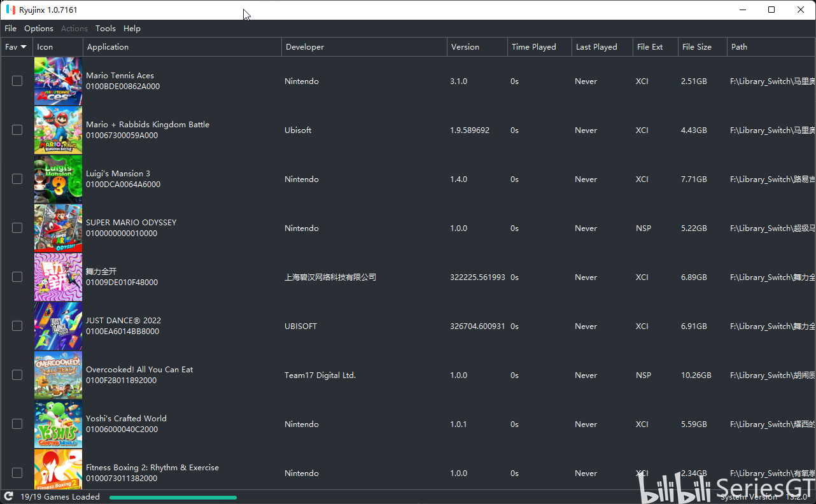The height and width of the screenshot is (504, 816).
Task: Sort by Path column header
Action: (x=771, y=47)
